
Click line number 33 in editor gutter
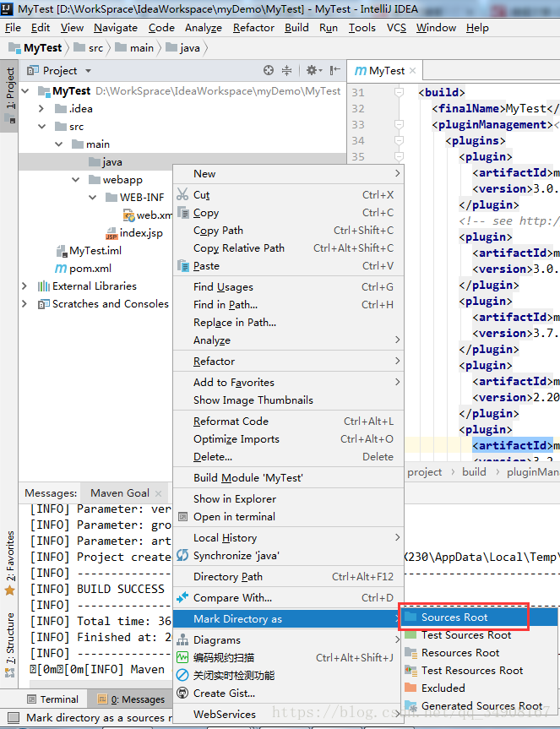[358, 125]
